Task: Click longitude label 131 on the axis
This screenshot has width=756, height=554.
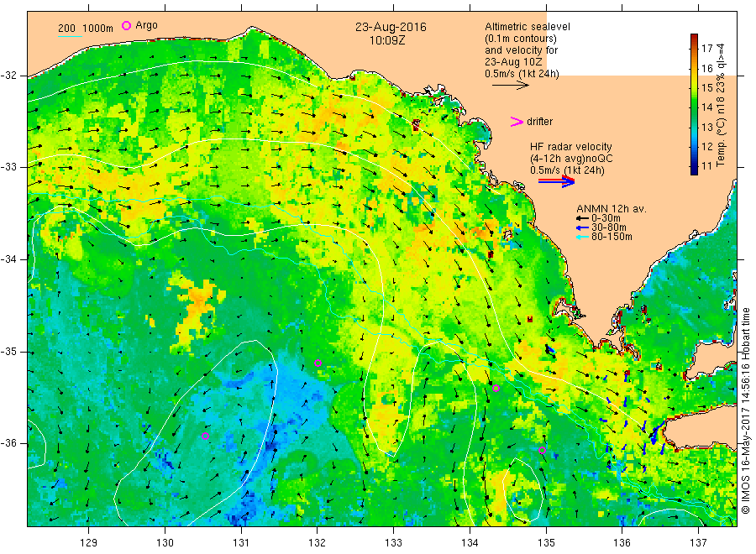Action: 241,543
